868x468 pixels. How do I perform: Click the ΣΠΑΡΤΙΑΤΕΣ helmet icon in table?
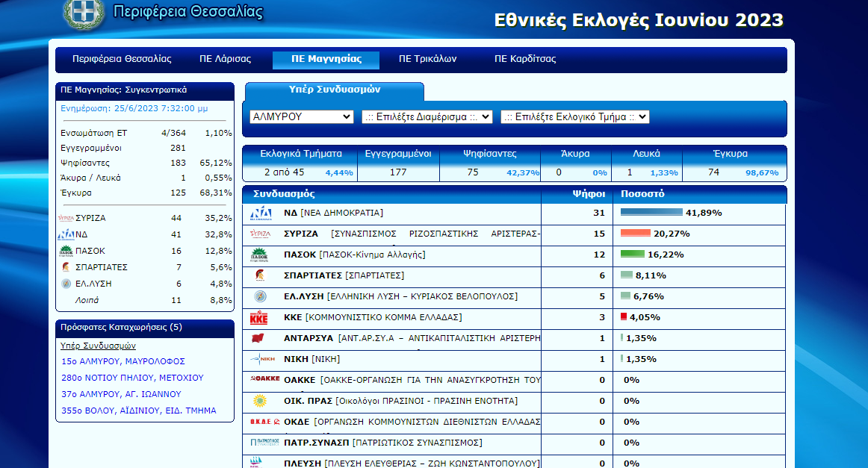(x=258, y=276)
